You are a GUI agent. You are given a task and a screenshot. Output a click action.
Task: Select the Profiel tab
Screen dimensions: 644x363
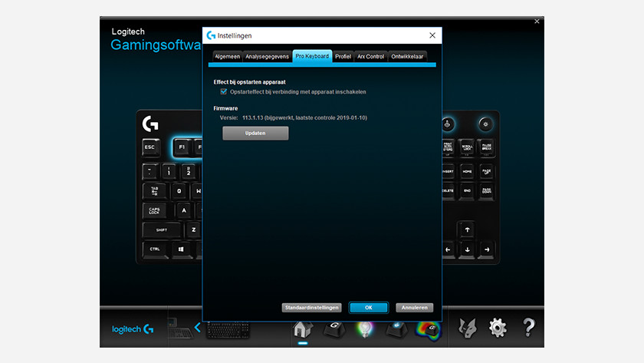tap(343, 57)
